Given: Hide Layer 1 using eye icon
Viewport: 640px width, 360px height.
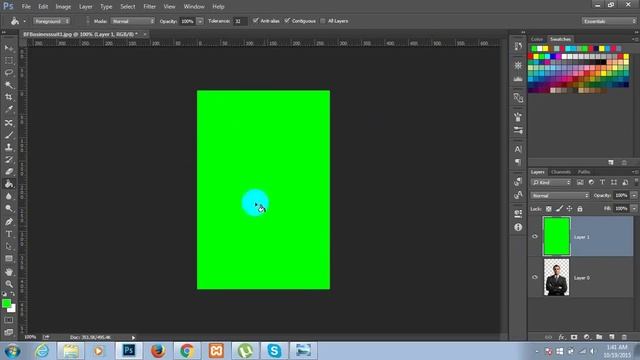Looking at the screenshot, I should [x=535, y=236].
